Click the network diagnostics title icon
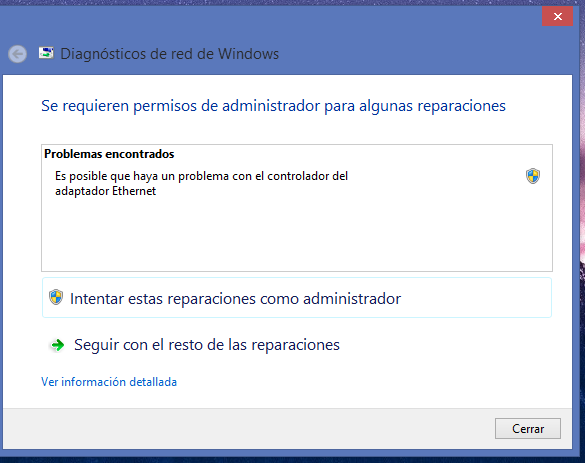585x463 pixels. [46, 53]
